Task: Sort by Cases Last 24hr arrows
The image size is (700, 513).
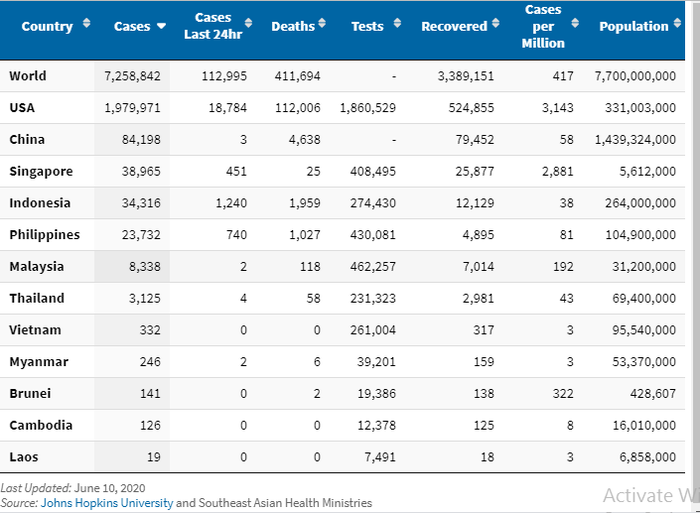Action: point(247,25)
